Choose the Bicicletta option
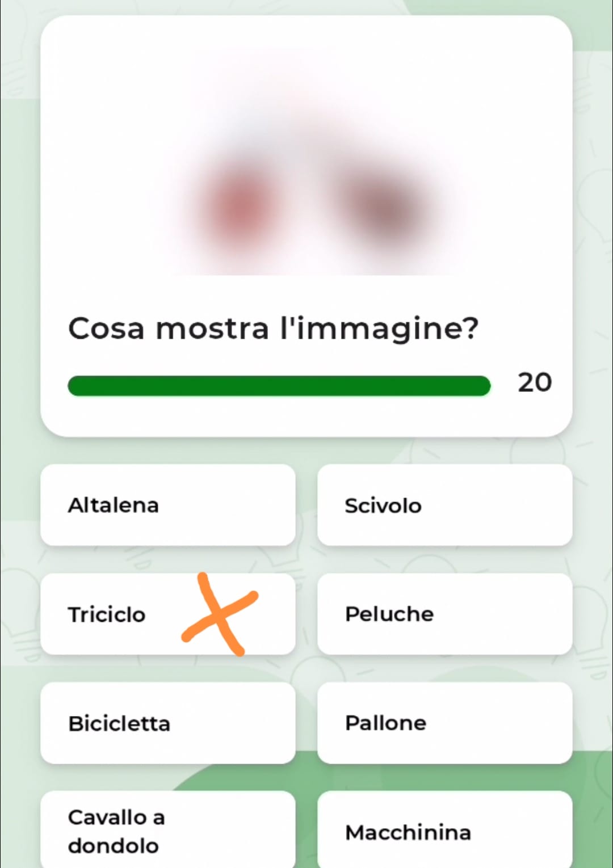This screenshot has width=613, height=868. [x=168, y=723]
